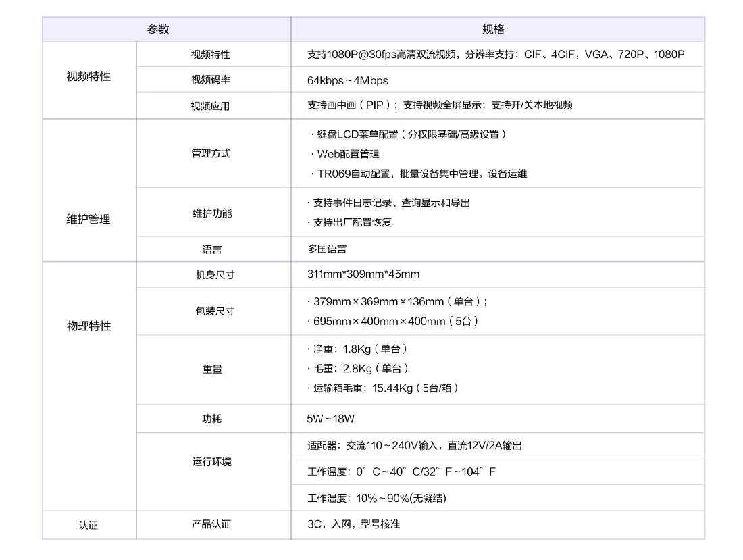Select the 物理特性 category cell
This screenshot has height=560, width=743.
pyautogui.click(x=91, y=326)
